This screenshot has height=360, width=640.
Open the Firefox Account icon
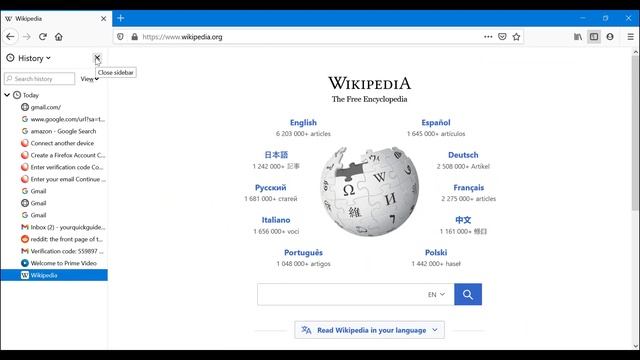tap(610, 37)
